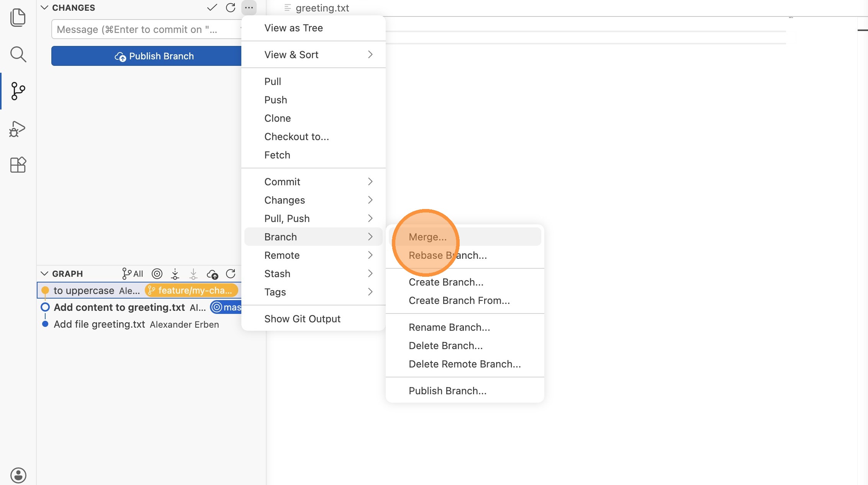Select Merge... in Branch submenu
868x485 pixels.
(x=427, y=237)
